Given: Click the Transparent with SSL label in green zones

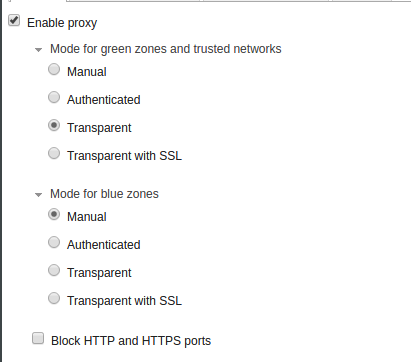Looking at the screenshot, I should point(124,156).
